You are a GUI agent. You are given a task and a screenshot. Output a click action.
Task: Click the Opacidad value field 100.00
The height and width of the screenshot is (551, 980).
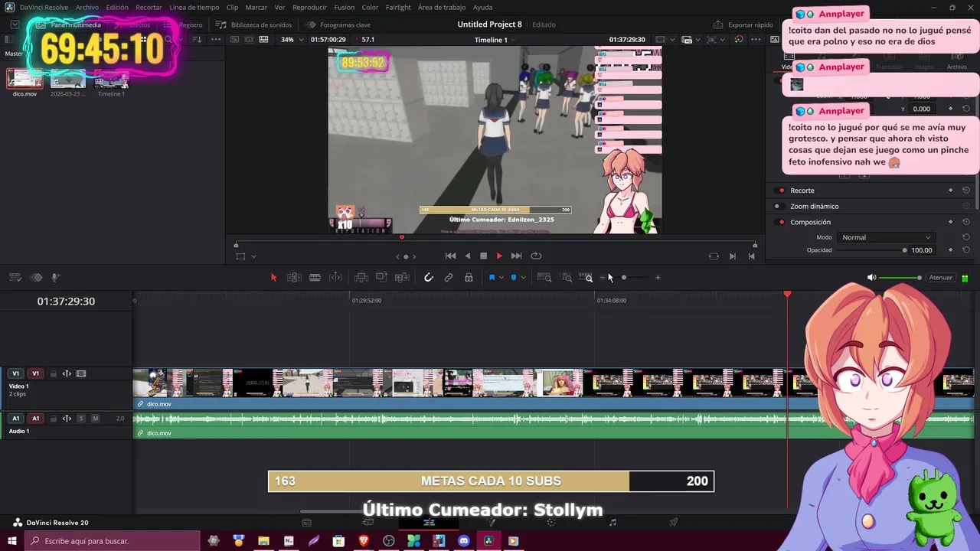click(922, 250)
